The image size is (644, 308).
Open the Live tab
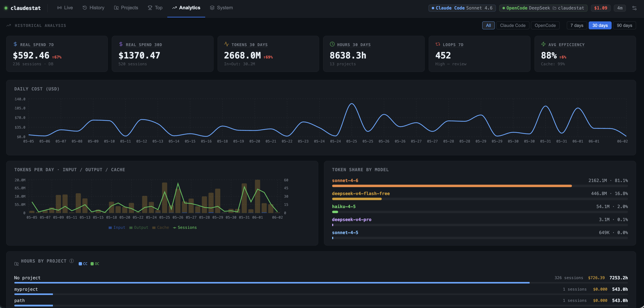tap(65, 8)
